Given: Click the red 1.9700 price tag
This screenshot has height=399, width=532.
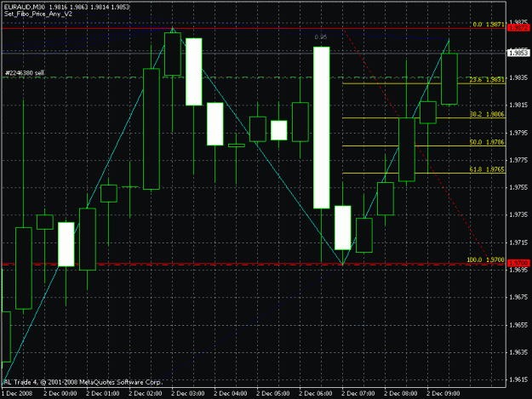Looking at the screenshot, I should click(518, 263).
